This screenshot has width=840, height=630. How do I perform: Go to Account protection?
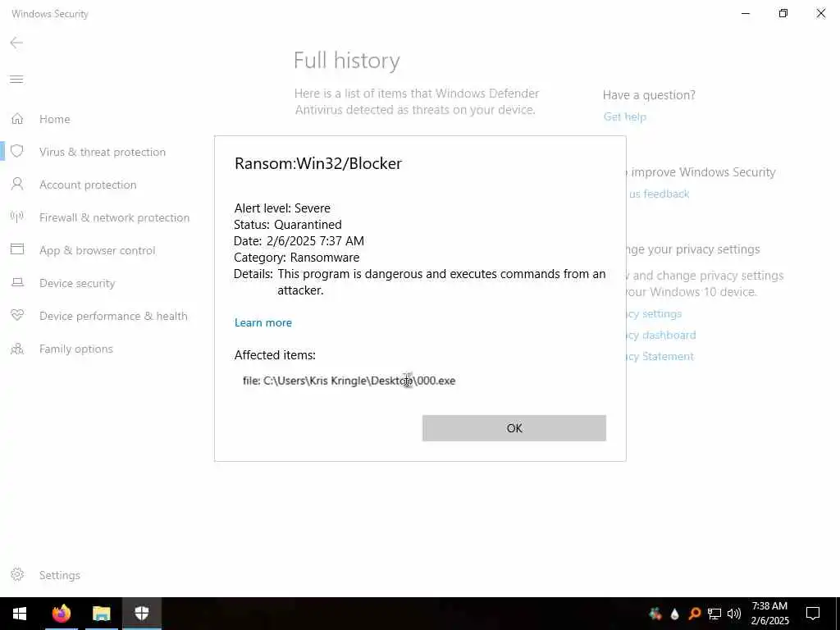click(x=88, y=185)
